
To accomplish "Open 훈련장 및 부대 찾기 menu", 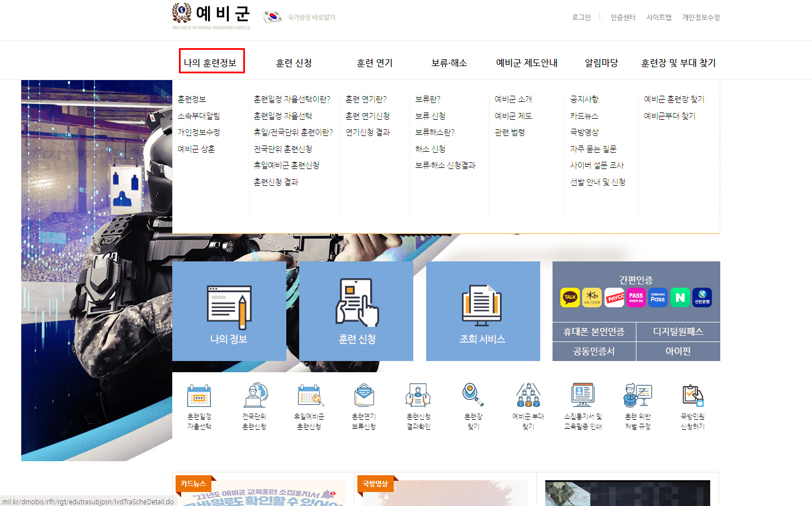I will click(x=678, y=63).
